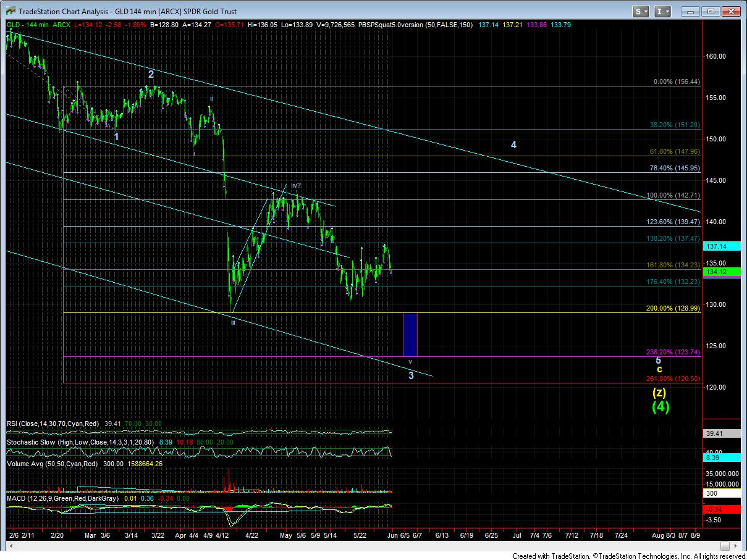Open the S symbol-link dropdown button
The height and width of the screenshot is (560, 747).
[x=641, y=11]
